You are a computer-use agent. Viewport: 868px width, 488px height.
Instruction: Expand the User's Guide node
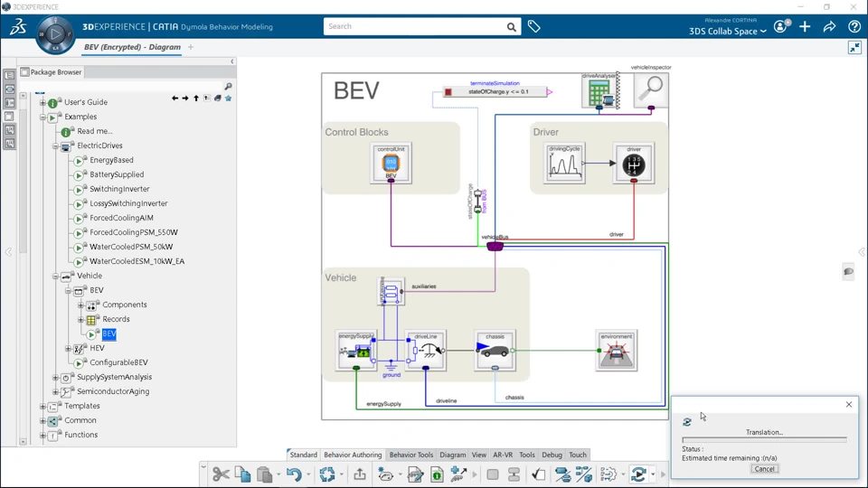(42, 102)
